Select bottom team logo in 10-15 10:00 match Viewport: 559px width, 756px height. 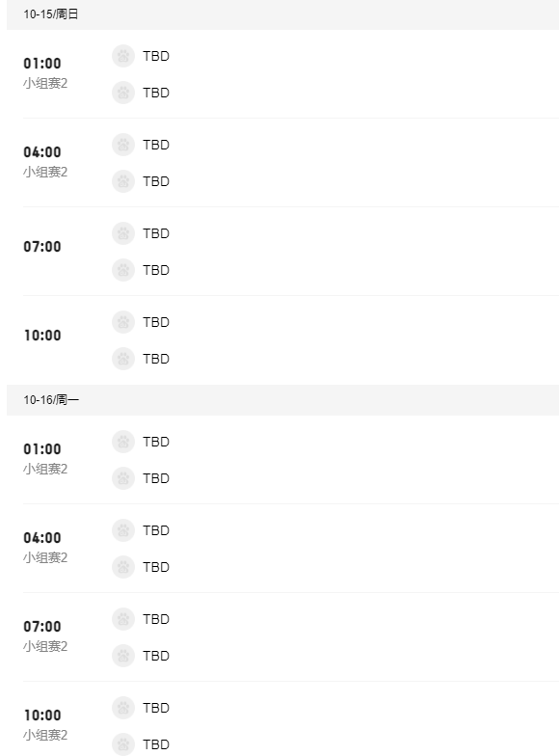[x=123, y=359]
